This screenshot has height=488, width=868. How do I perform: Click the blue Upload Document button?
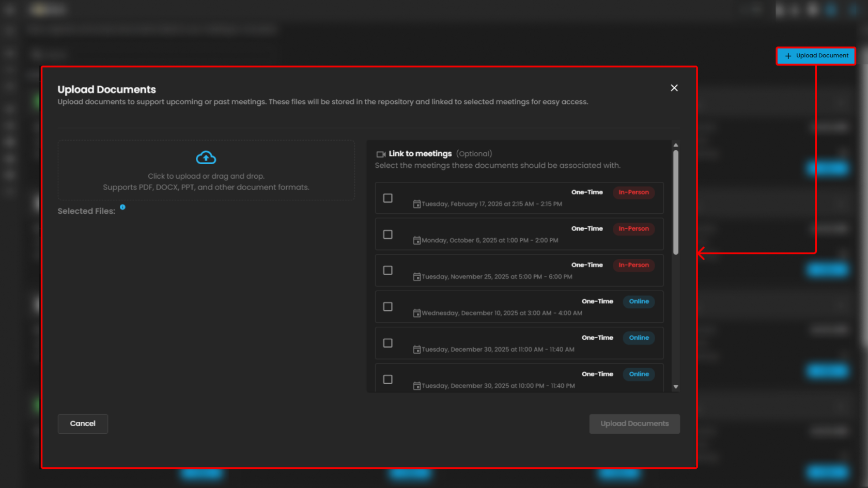[816, 56]
